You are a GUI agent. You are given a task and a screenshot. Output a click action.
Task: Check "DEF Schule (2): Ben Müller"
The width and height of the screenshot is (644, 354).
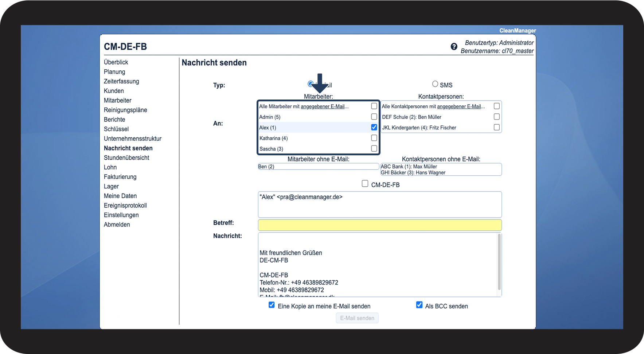tap(497, 116)
